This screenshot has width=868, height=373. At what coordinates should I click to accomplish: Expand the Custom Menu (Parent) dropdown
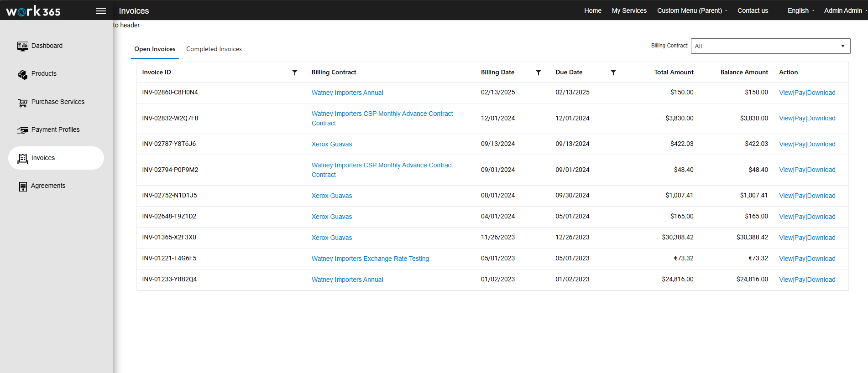point(692,10)
